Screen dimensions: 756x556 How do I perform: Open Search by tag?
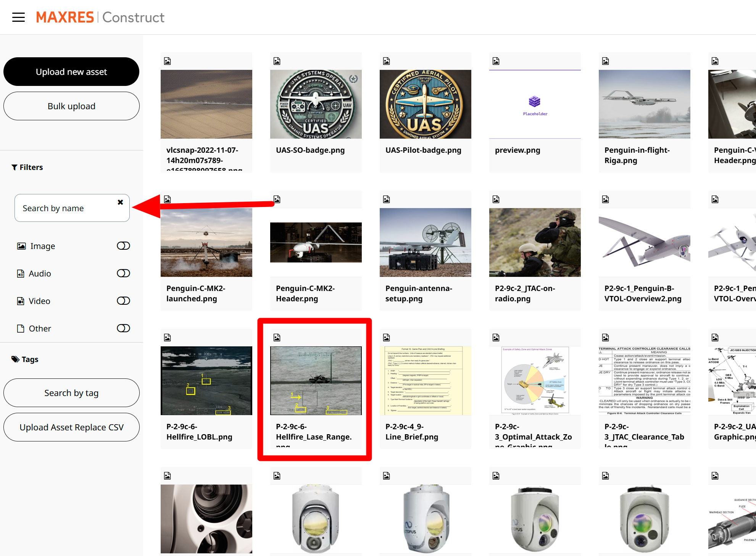[x=71, y=393]
